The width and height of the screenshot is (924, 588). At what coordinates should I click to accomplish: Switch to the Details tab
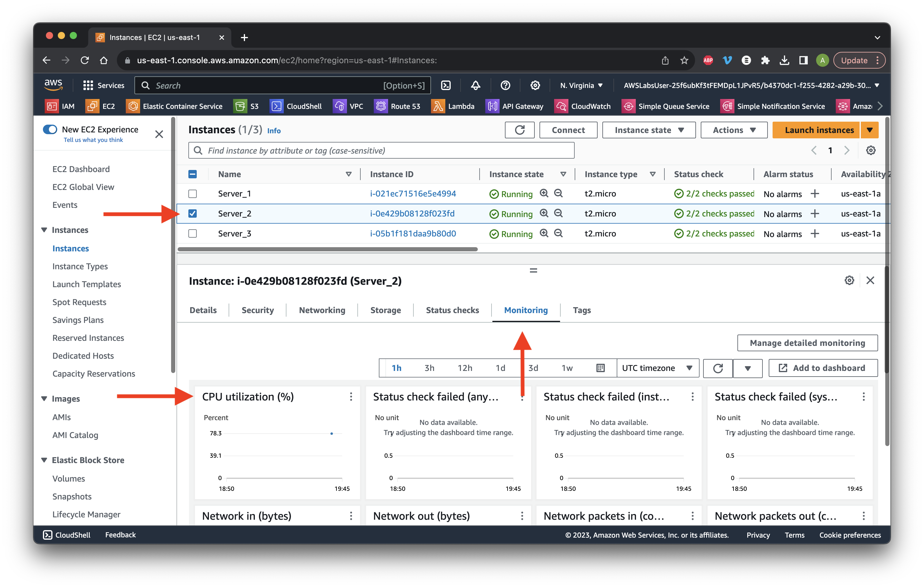[203, 310]
